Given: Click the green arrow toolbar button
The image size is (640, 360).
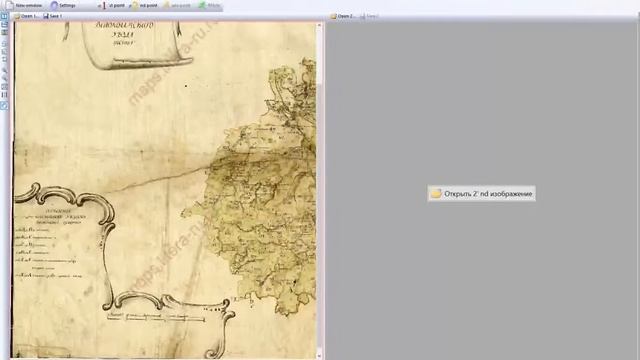Looking at the screenshot, I should click(x=209, y=5).
